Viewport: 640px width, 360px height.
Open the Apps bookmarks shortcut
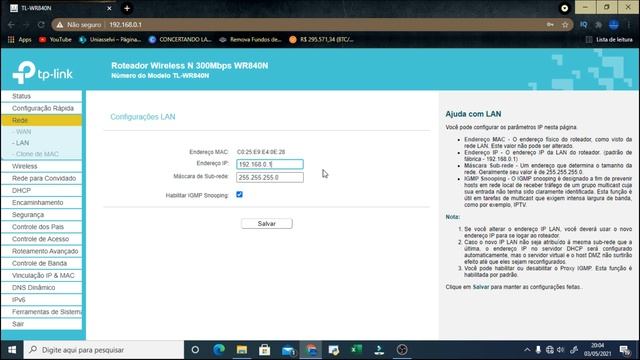point(19,40)
